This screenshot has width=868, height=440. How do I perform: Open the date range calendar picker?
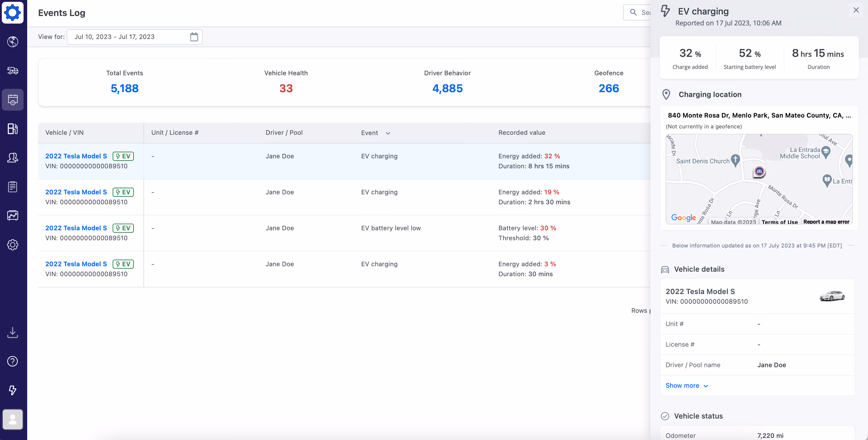pyautogui.click(x=194, y=37)
